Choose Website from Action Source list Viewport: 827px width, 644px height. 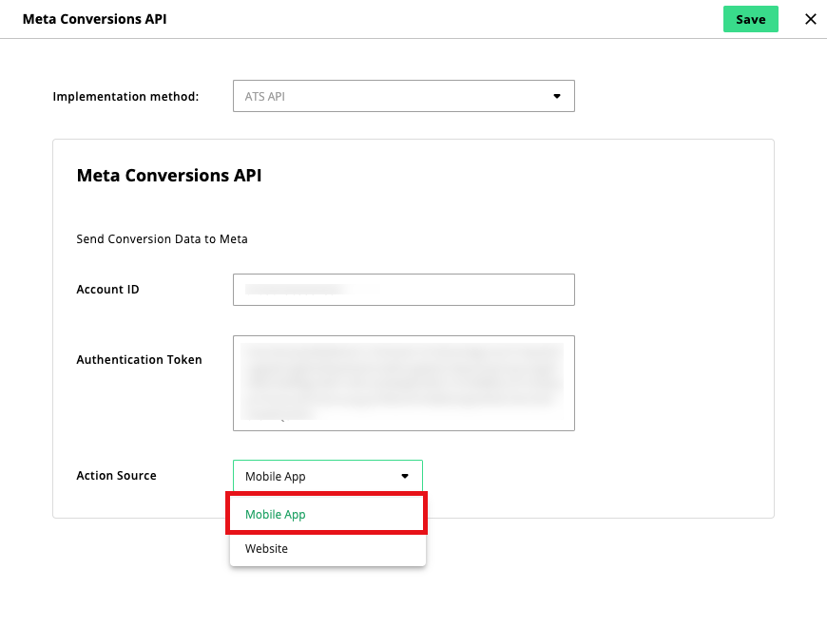pyautogui.click(x=328, y=549)
